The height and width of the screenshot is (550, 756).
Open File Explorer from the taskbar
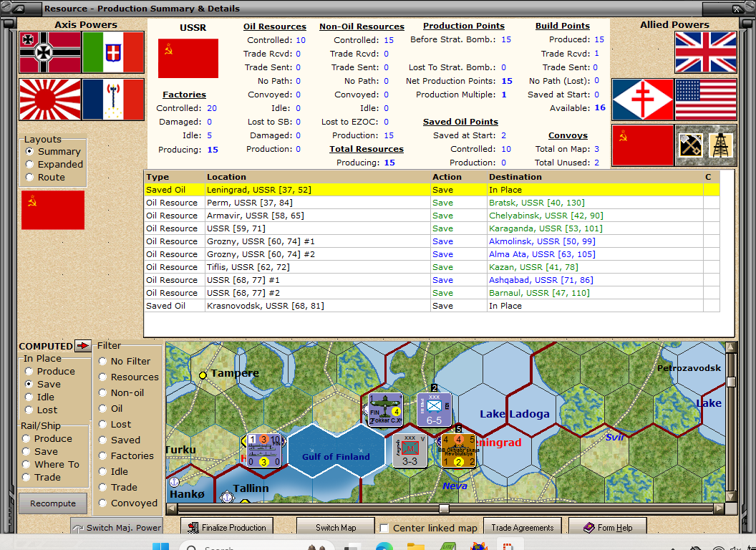tap(416, 546)
